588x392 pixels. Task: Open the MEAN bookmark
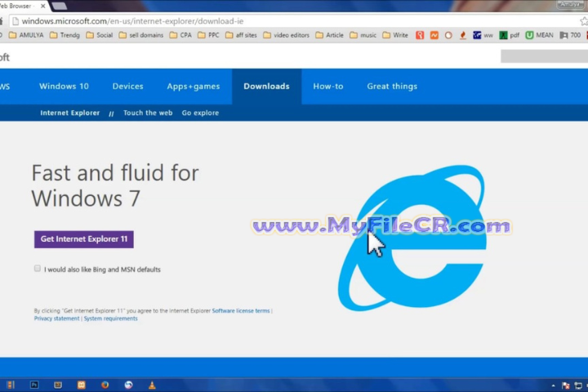(x=539, y=35)
